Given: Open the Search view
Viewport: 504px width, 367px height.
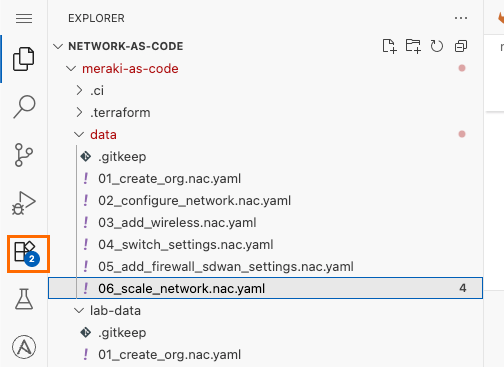Looking at the screenshot, I should click(x=24, y=107).
